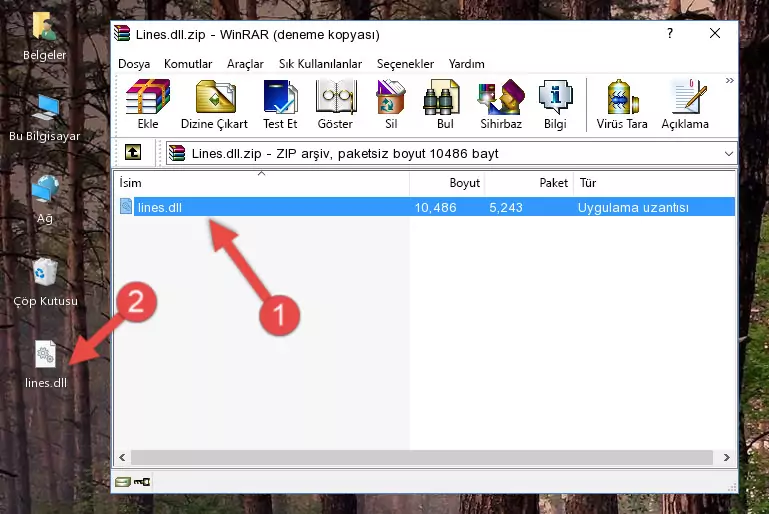769x514 pixels.
Task: Open the Komutlar menu
Action: tap(188, 64)
